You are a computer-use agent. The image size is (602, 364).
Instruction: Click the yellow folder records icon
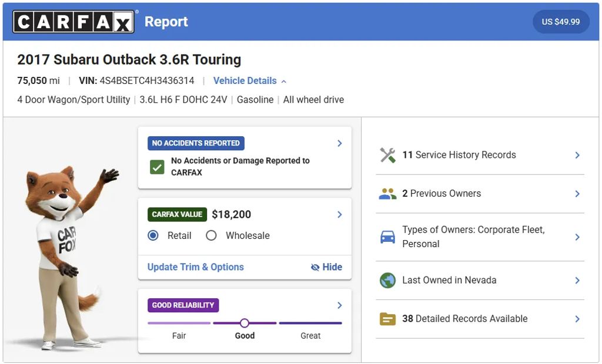click(388, 319)
